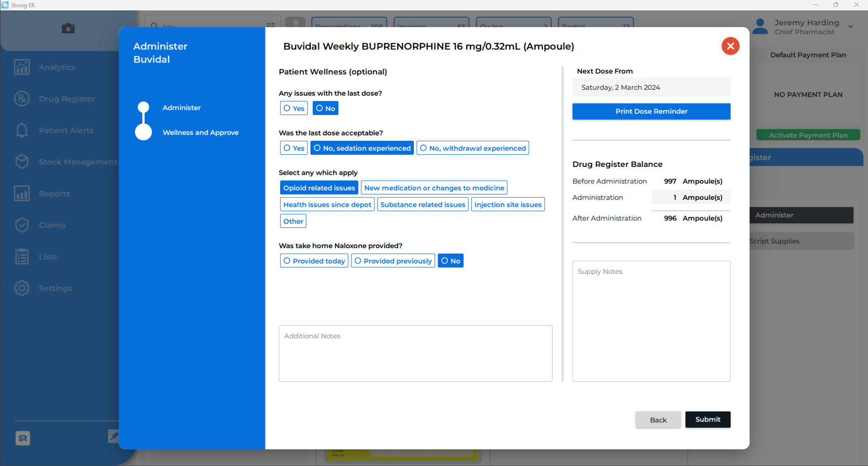Open Settings gear icon
The width and height of the screenshot is (868, 466).
click(x=22, y=288)
